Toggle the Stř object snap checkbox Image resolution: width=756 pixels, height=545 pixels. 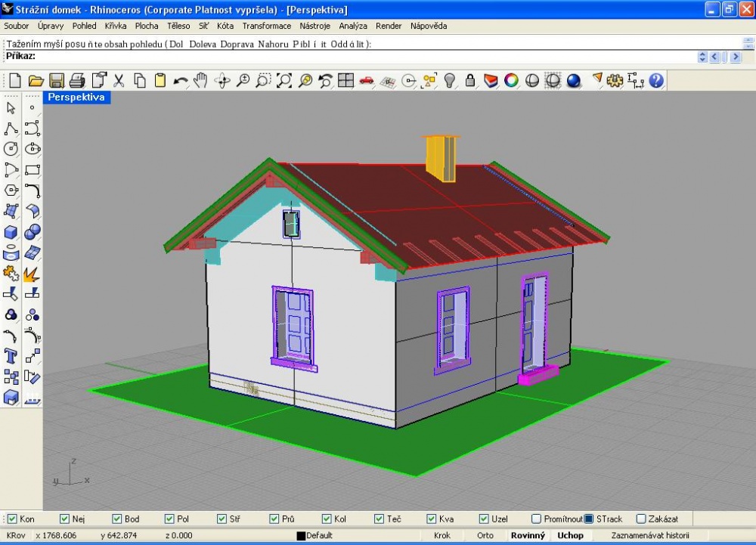[x=222, y=519]
